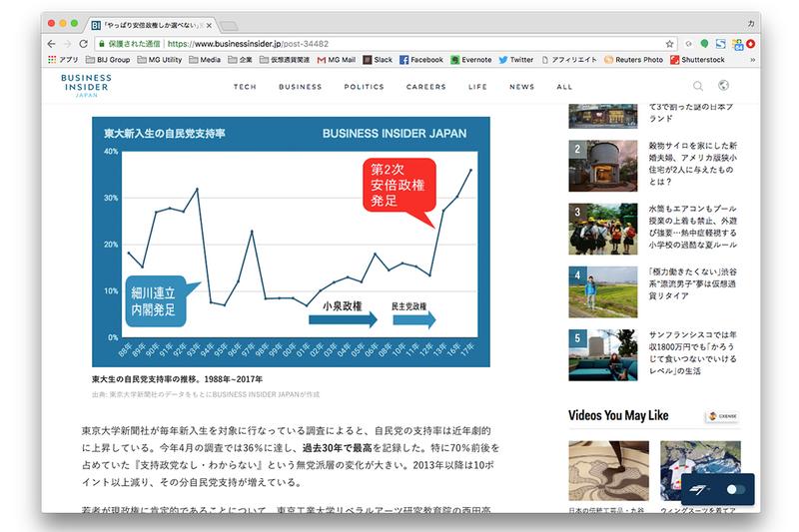
Task: Click the green circle extension icon
Action: 704,44
